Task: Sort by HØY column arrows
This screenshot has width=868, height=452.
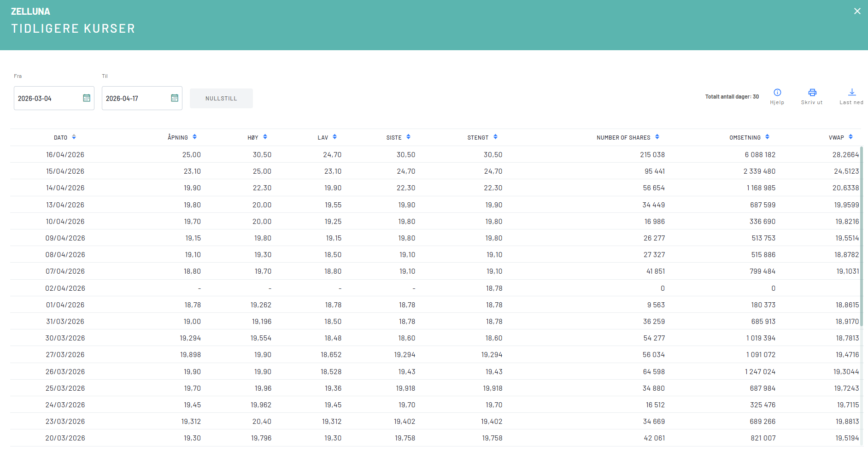Action: point(265,137)
